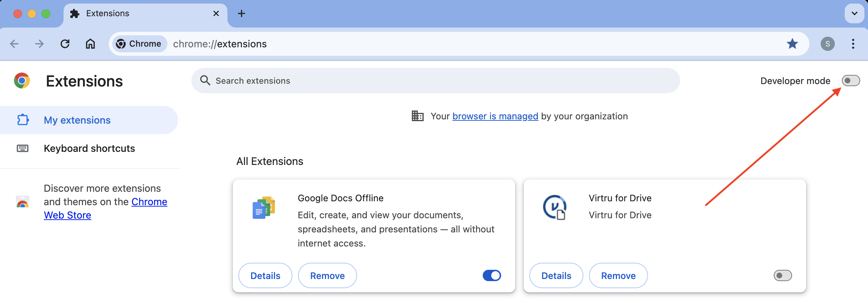Open a new tab with the plus button
Viewport: 868px width, 303px height.
[242, 13]
